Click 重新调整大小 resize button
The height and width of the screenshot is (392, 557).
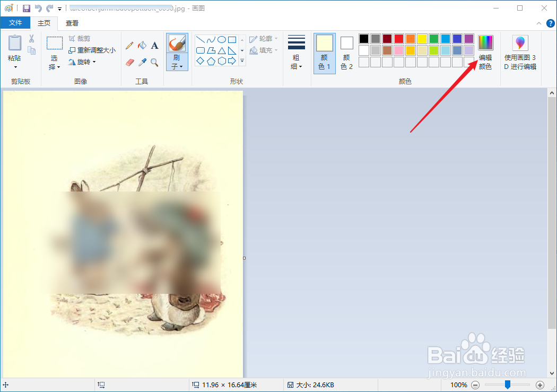tap(92, 50)
